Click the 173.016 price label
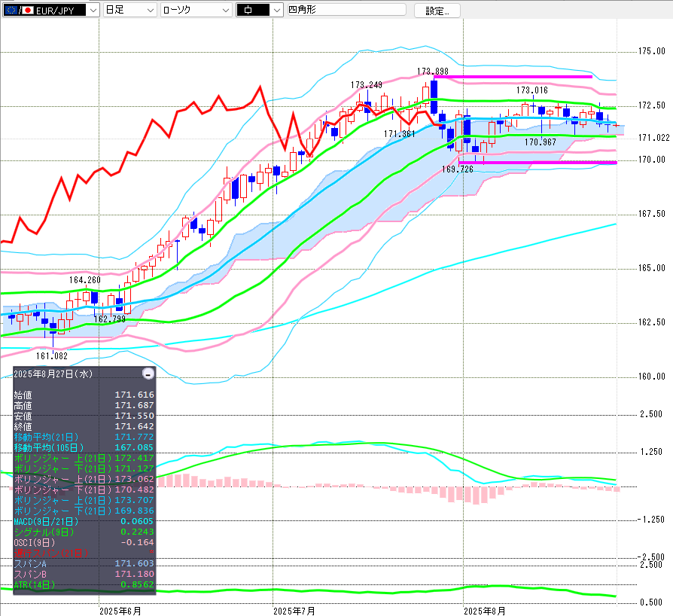Image resolution: width=673 pixels, height=616 pixels. pyautogui.click(x=531, y=90)
